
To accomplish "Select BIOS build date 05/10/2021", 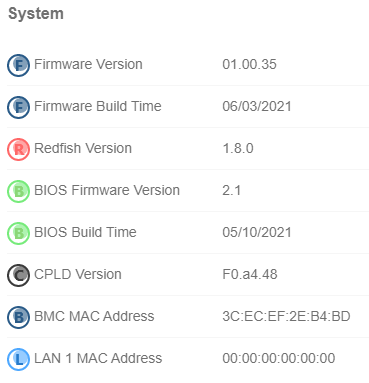I will tap(257, 232).
